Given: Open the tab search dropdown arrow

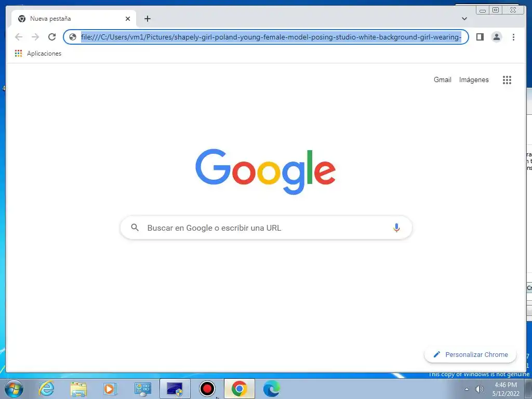Looking at the screenshot, I should (464, 19).
